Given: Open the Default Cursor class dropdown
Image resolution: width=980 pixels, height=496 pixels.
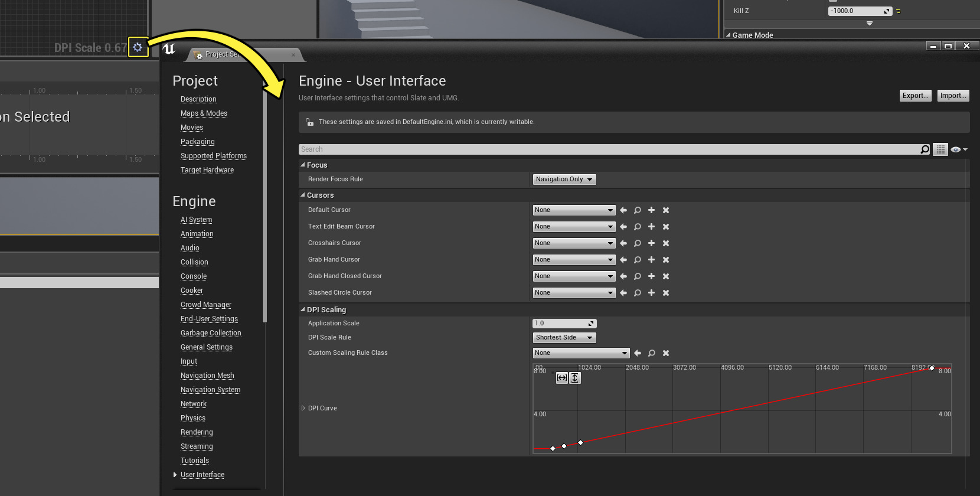Looking at the screenshot, I should (x=574, y=210).
